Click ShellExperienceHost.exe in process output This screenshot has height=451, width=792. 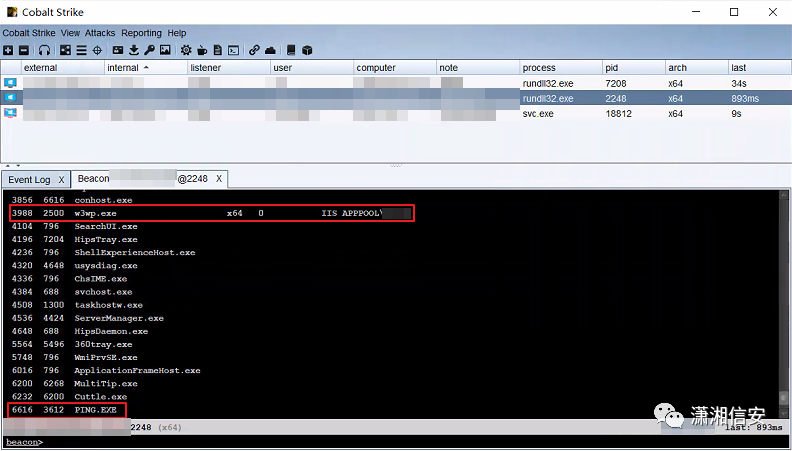click(135, 253)
